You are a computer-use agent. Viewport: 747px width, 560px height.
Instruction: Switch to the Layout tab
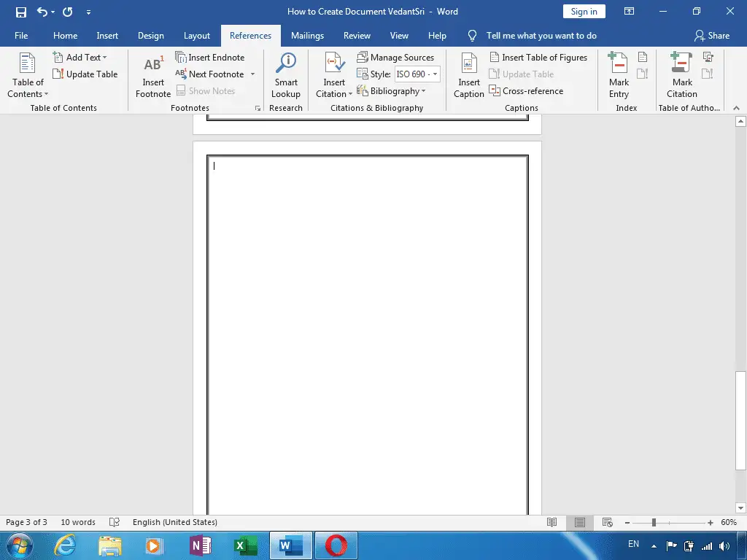point(197,36)
